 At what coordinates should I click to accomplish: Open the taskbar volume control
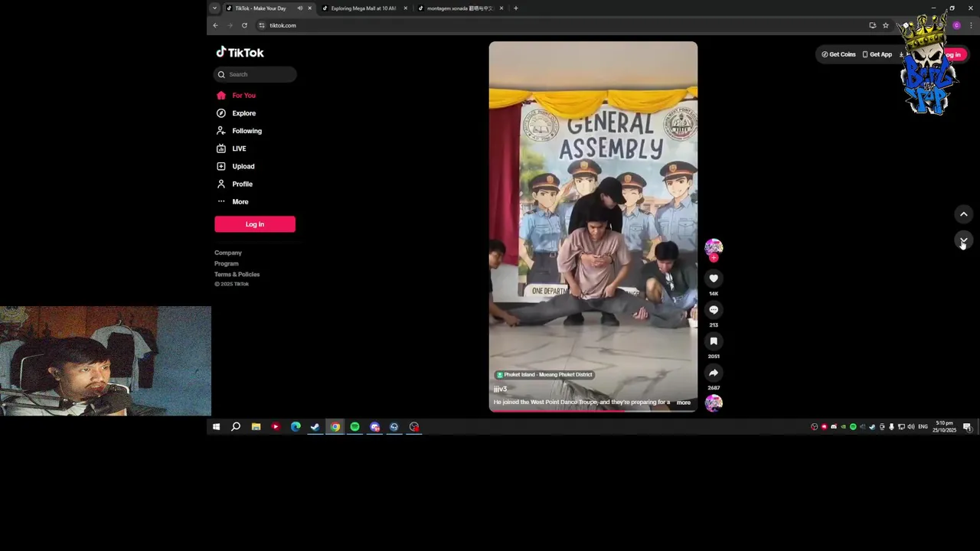(910, 427)
